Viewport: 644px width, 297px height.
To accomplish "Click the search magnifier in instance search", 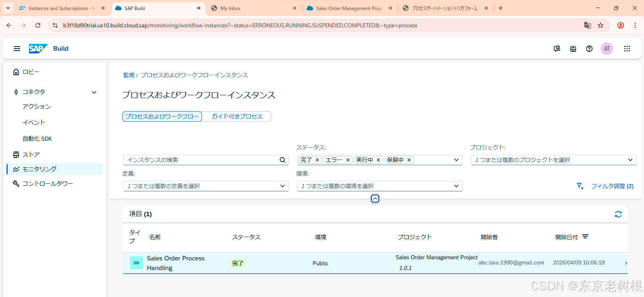I will click(283, 160).
